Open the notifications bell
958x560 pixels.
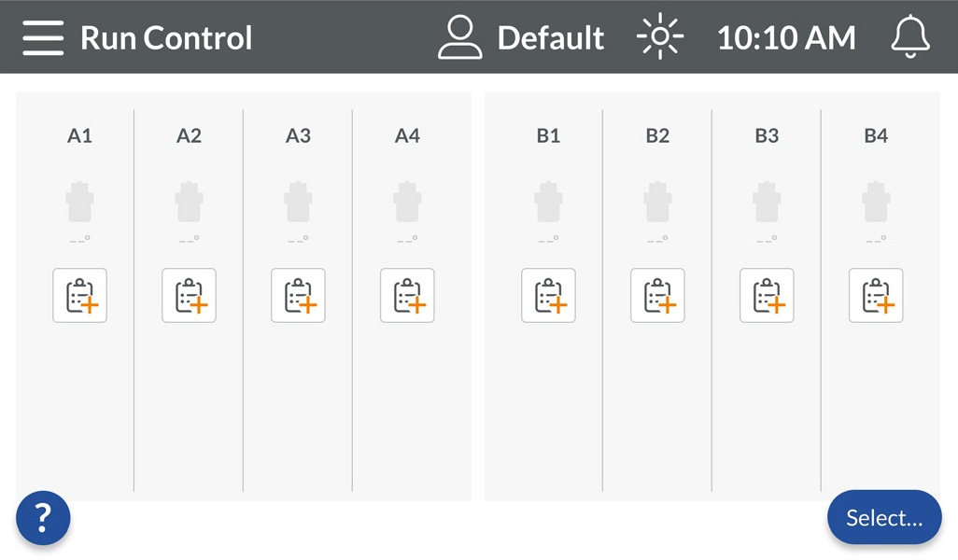910,37
